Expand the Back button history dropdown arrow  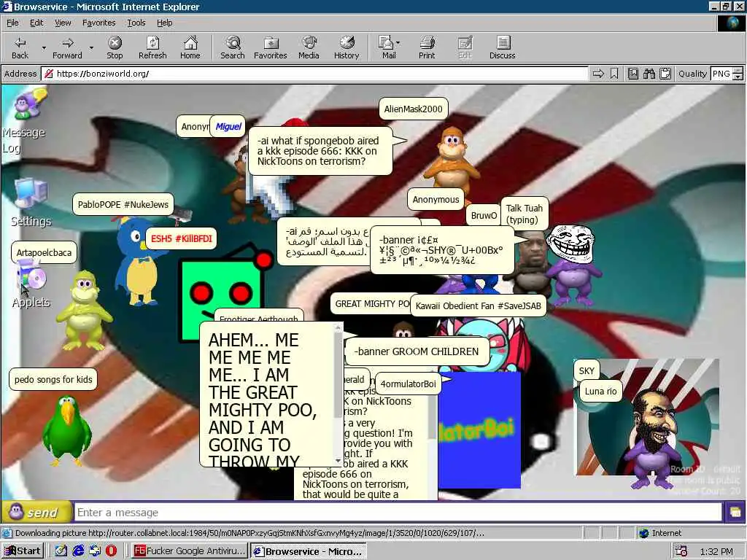click(44, 47)
